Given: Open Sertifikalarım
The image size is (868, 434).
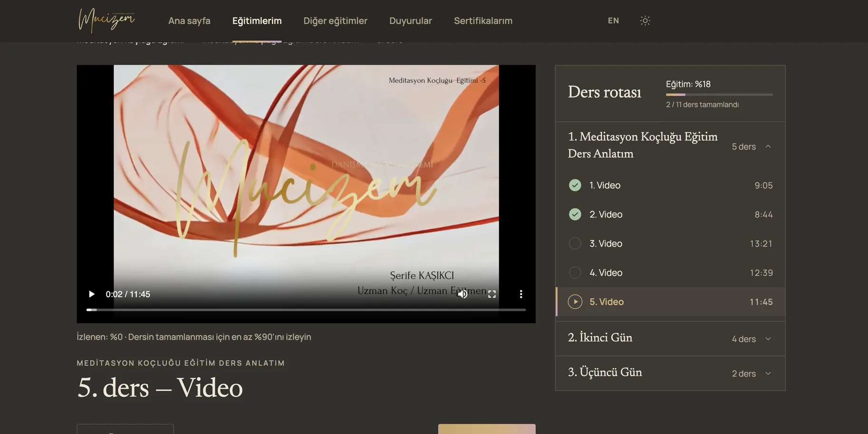Looking at the screenshot, I should [x=483, y=21].
